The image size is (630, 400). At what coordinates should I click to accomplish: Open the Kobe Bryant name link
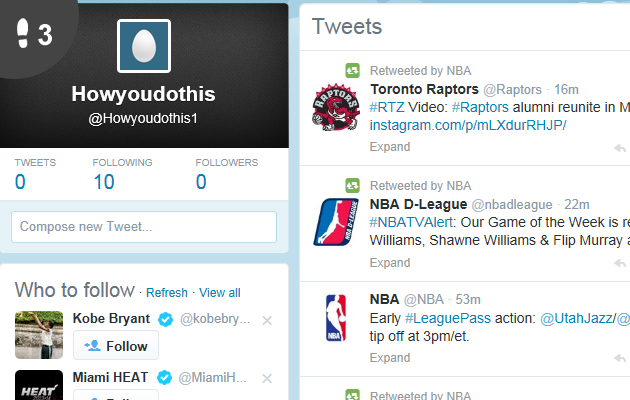111,318
